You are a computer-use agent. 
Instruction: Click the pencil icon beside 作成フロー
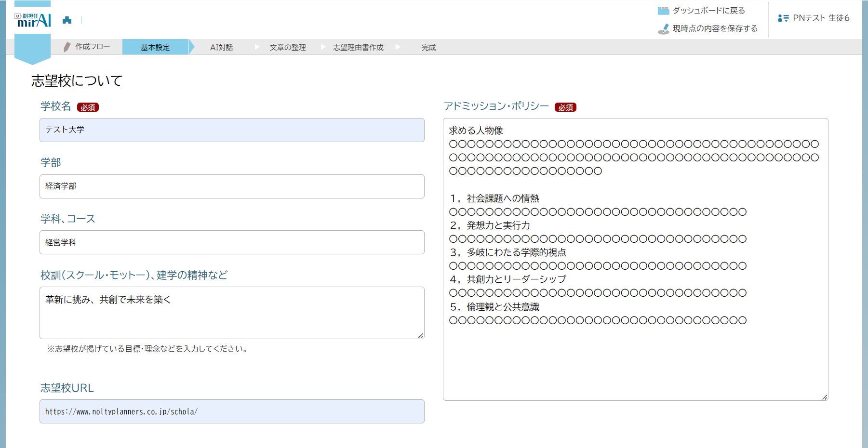pyautogui.click(x=67, y=47)
